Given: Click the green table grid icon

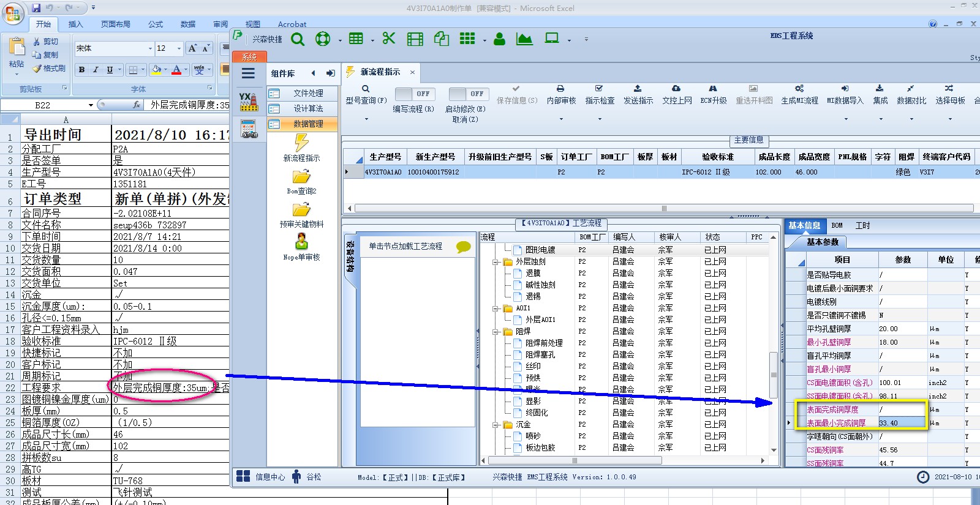Looking at the screenshot, I should click(x=356, y=39).
